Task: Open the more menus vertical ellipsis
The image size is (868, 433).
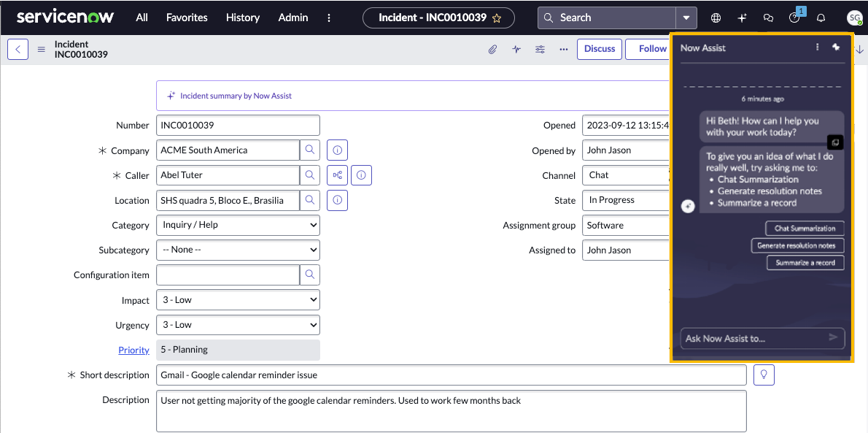Action: tap(329, 18)
